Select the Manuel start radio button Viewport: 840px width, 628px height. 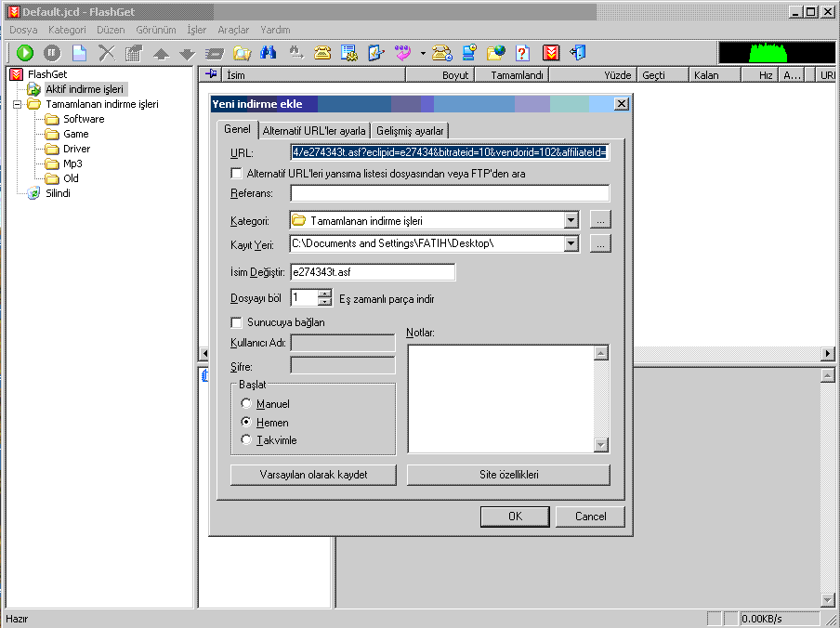pyautogui.click(x=246, y=403)
